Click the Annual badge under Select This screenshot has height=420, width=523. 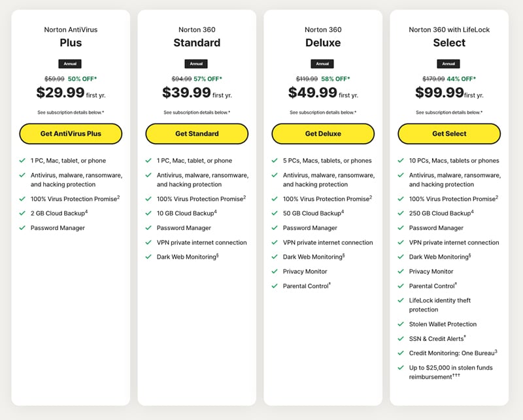pos(449,64)
